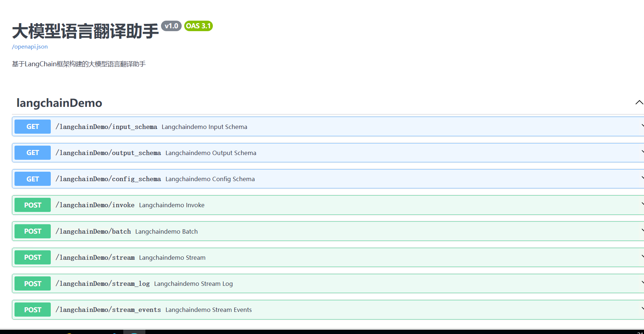Click the /langchainDemo/input_schema path
644x334 pixels.
point(106,127)
